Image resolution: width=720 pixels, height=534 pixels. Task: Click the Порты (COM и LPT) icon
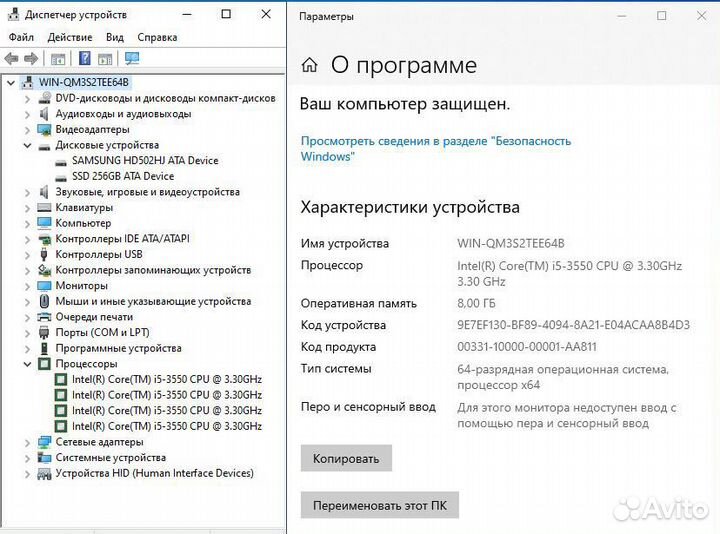point(44,332)
